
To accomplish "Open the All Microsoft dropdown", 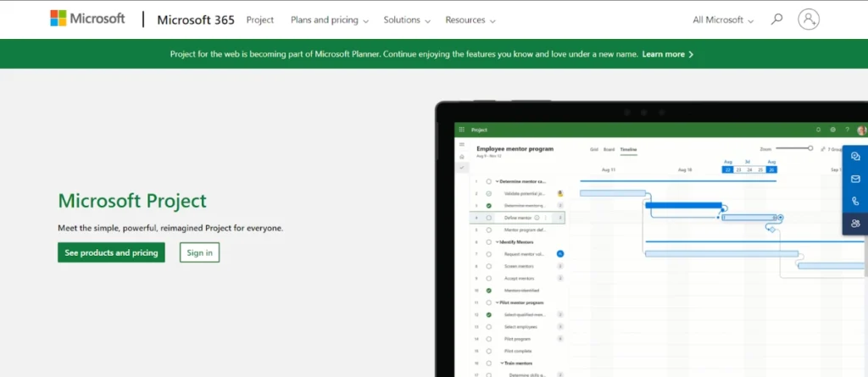I will point(723,20).
